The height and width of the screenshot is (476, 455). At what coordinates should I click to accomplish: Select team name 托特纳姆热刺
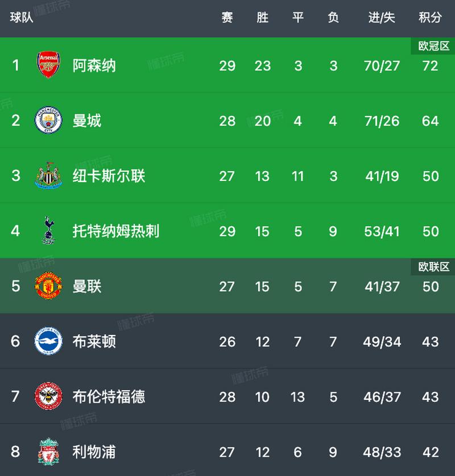[116, 231]
